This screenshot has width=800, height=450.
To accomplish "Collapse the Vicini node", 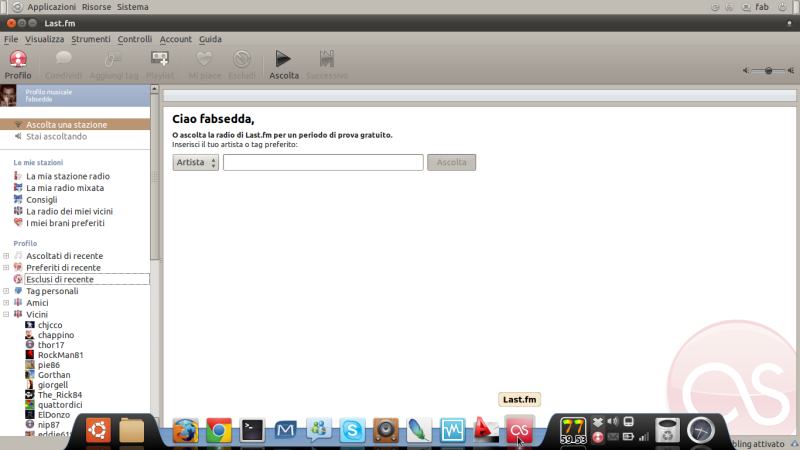I will (x=6, y=314).
